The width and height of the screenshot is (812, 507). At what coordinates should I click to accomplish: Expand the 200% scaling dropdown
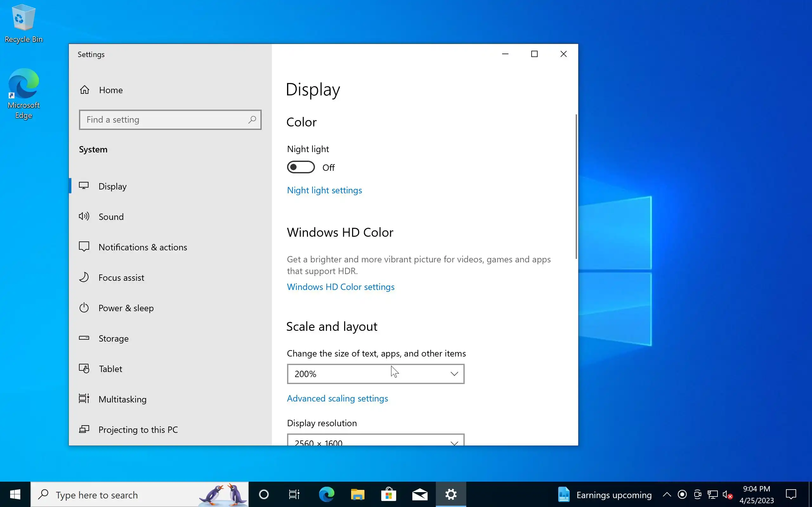[376, 374]
